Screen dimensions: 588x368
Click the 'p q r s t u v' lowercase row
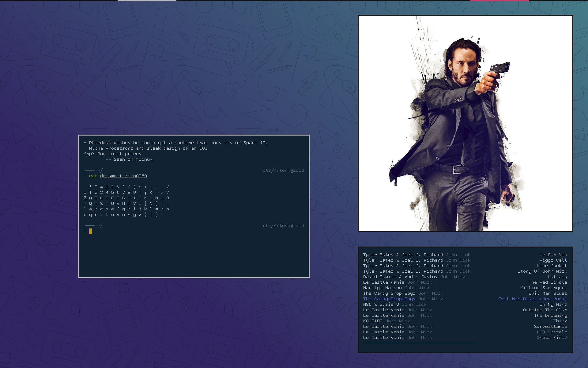[123, 215]
